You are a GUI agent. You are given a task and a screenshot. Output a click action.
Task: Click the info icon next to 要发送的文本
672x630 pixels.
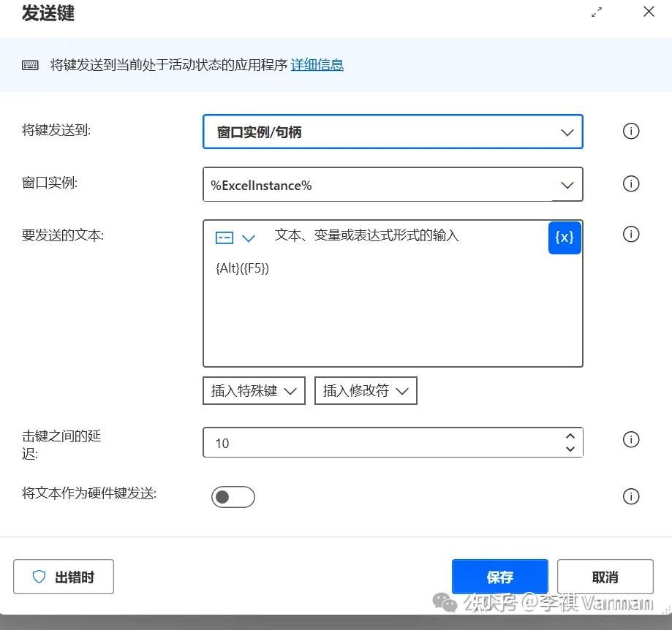click(x=630, y=234)
